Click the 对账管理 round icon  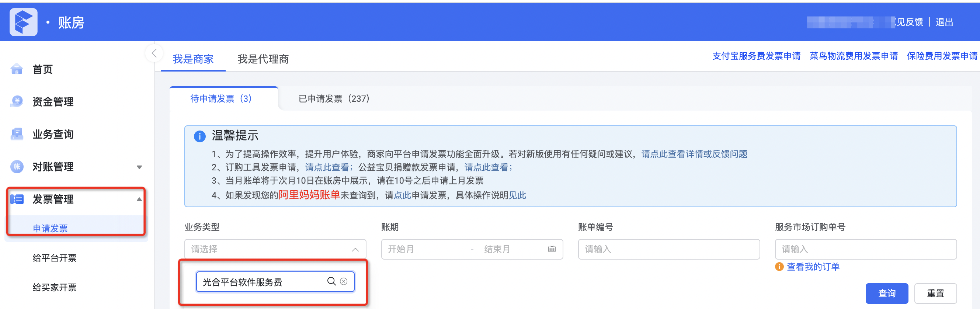coord(17,166)
